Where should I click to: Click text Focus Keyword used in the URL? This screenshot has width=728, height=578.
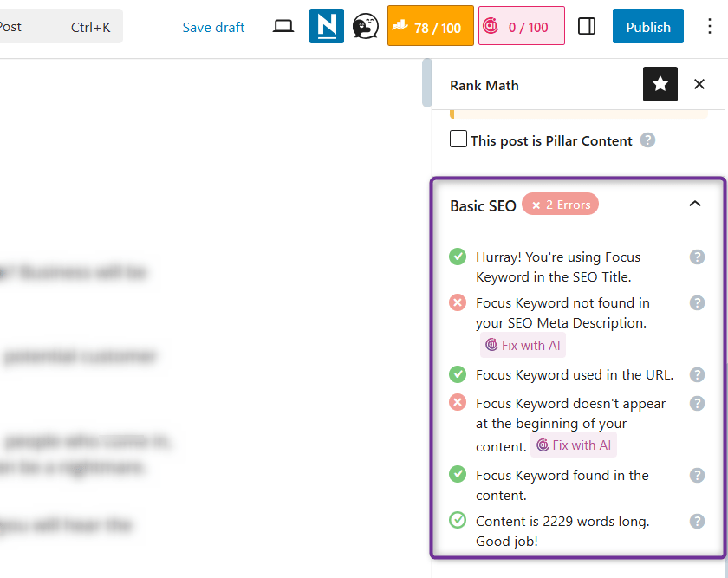[x=575, y=375]
